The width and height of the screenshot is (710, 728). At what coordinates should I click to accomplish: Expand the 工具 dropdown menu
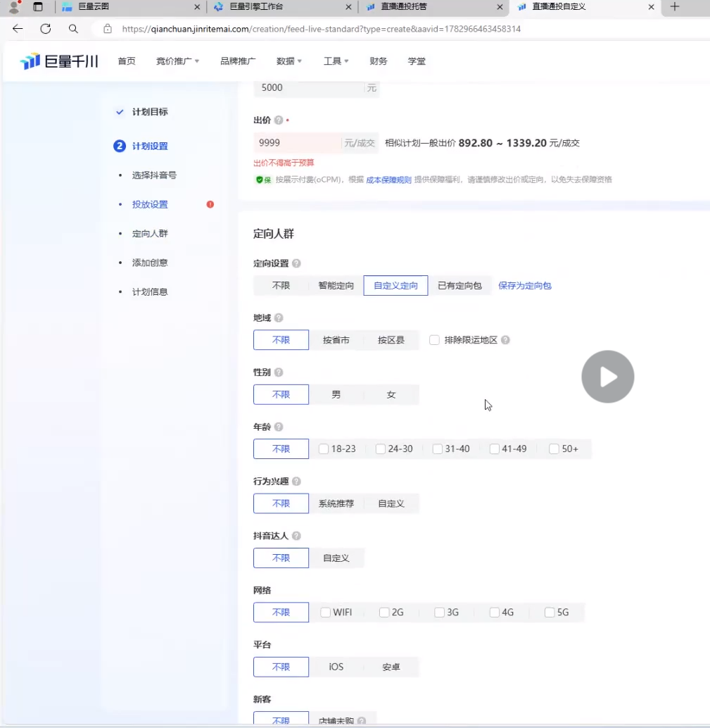tap(336, 61)
